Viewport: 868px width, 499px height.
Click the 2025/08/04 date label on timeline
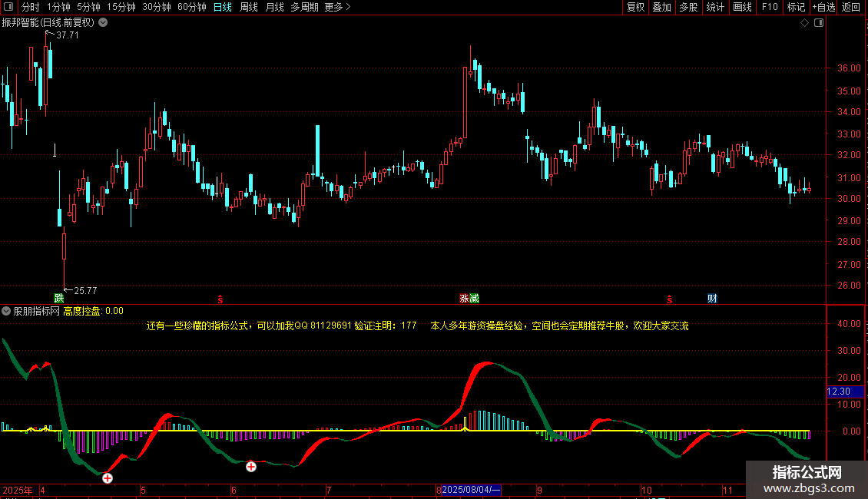(471, 490)
